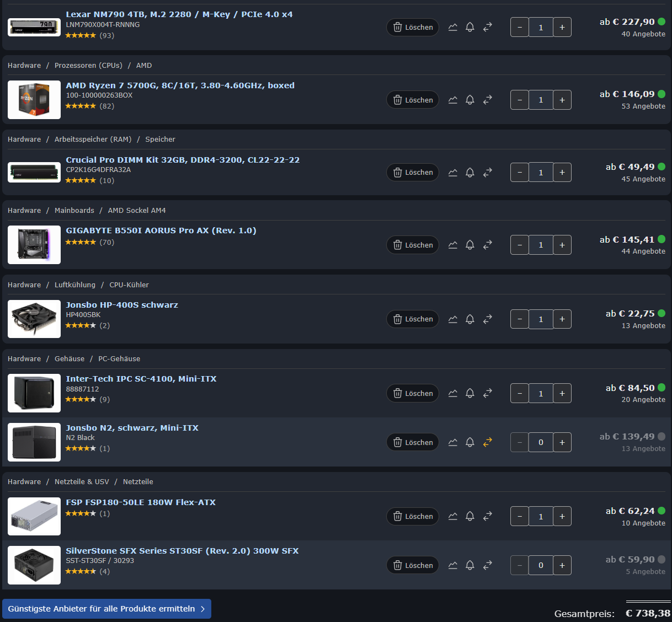Set price alert bell for SilverStone ST30SF

click(x=470, y=565)
